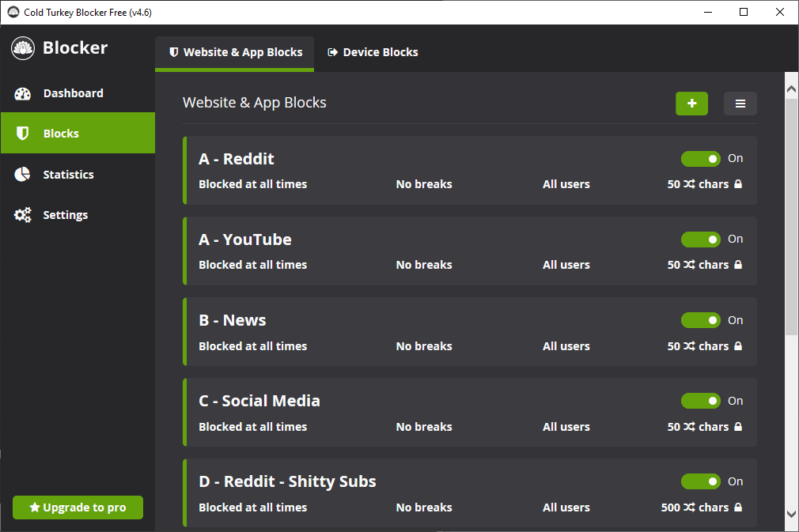Image resolution: width=799 pixels, height=532 pixels.
Task: Click 'On' label beside B - News toggle
Action: [x=735, y=320]
